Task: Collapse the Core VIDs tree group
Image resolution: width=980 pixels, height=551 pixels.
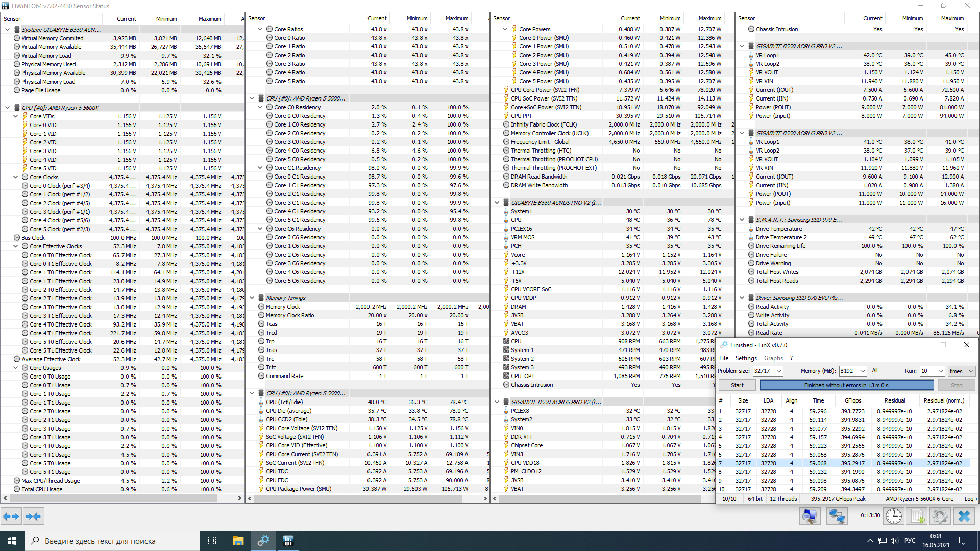Action: 16,116
